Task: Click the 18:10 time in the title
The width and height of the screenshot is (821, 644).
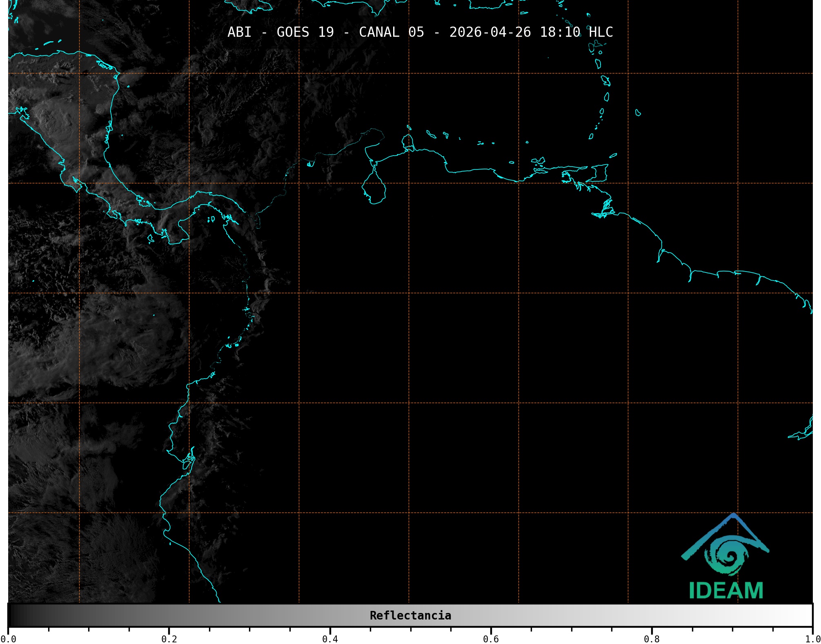Action: [x=560, y=32]
